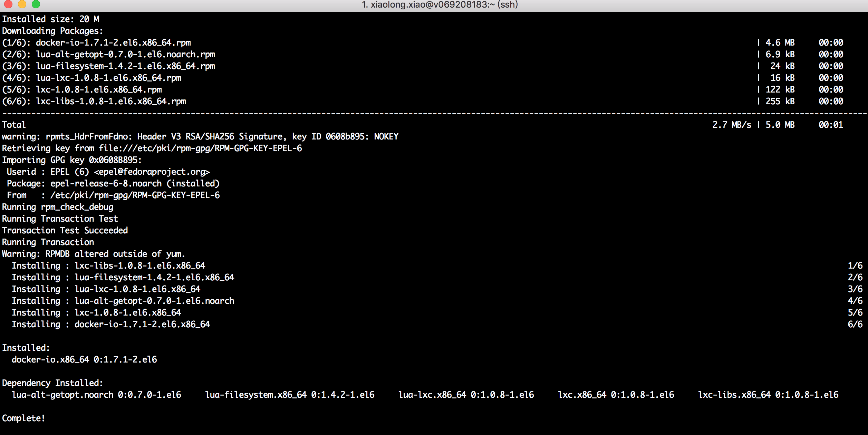Viewport: 868px width, 435px height.
Task: Click 'Installing : lua-filesystem-1.4.2-1.el6.x86_64' line
Action: [x=123, y=278]
